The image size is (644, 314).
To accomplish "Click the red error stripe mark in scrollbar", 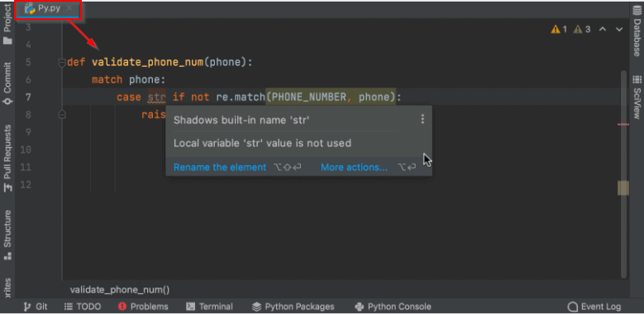I will pos(623,125).
